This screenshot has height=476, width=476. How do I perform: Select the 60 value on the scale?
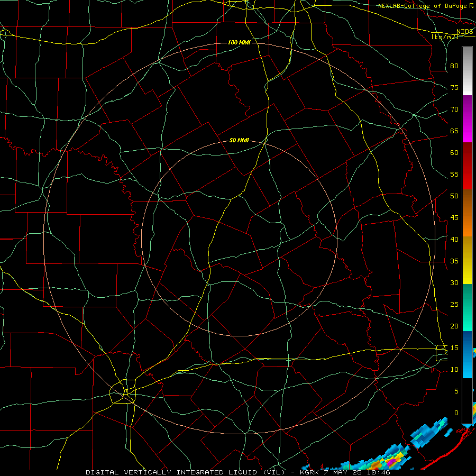pyautogui.click(x=454, y=153)
